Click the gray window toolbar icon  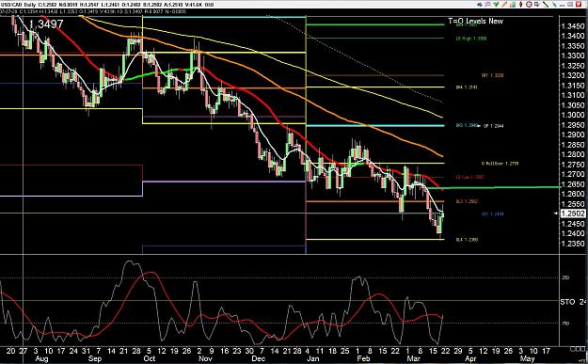(570, 5)
